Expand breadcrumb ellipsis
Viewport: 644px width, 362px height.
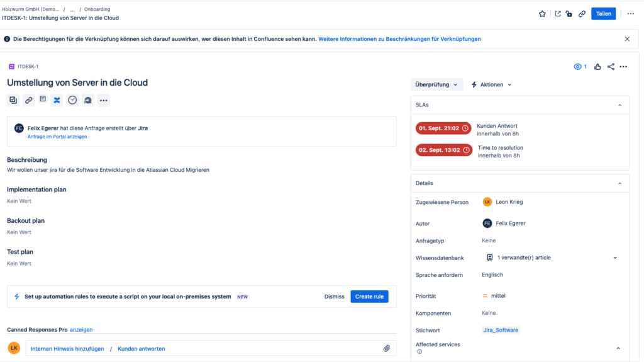coord(72,9)
